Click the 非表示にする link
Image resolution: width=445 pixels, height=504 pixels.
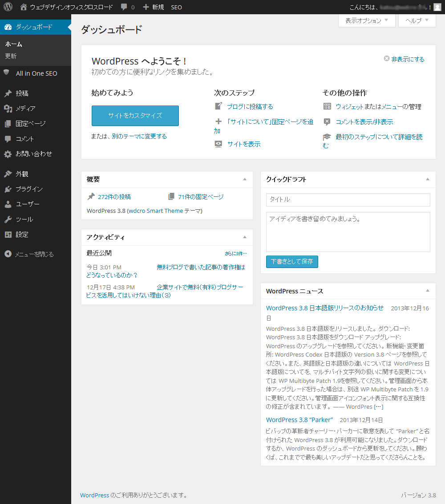click(x=408, y=59)
